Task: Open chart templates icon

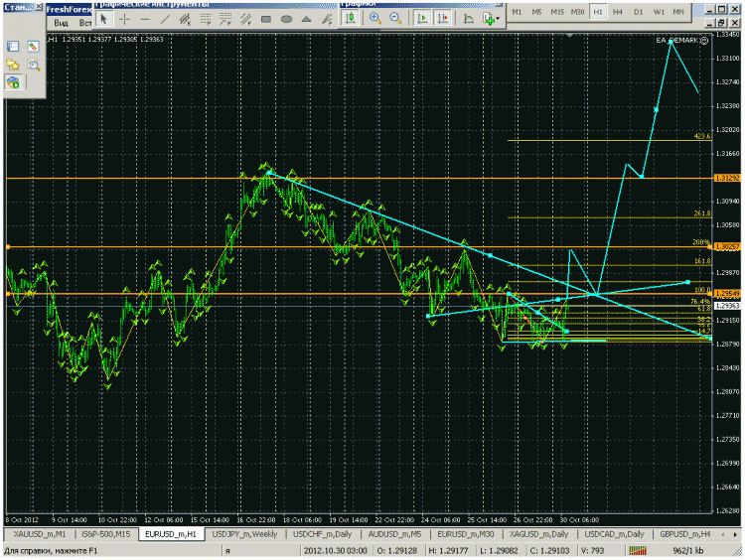Action: (488, 18)
